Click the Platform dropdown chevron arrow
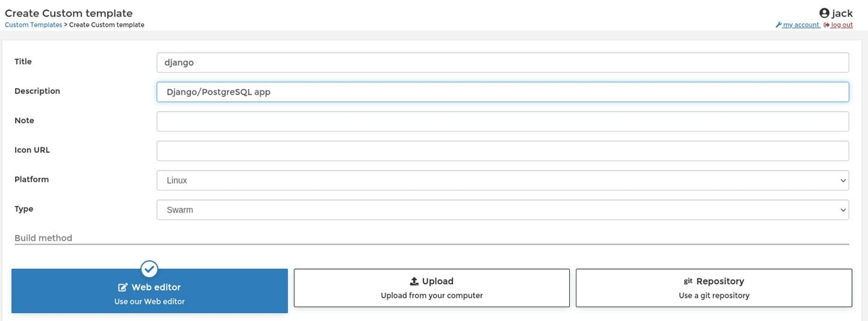 tap(843, 181)
